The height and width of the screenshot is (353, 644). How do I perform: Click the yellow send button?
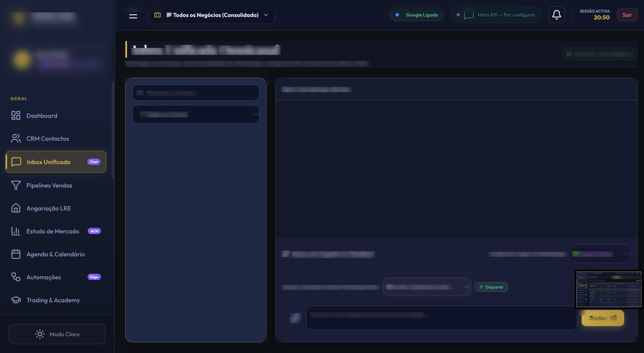click(x=603, y=318)
